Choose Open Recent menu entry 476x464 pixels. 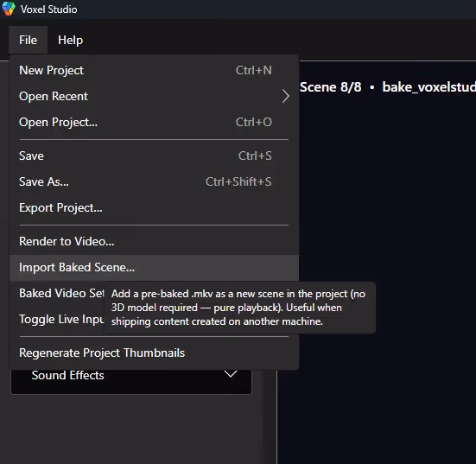pyautogui.click(x=155, y=96)
